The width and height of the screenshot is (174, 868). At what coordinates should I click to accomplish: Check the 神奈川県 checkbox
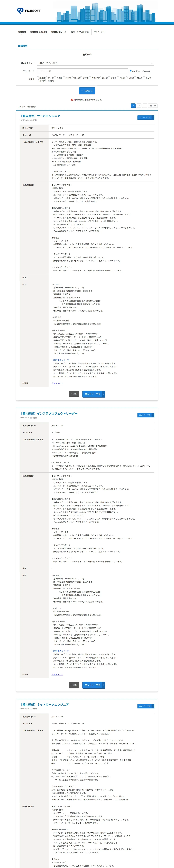point(90,78)
